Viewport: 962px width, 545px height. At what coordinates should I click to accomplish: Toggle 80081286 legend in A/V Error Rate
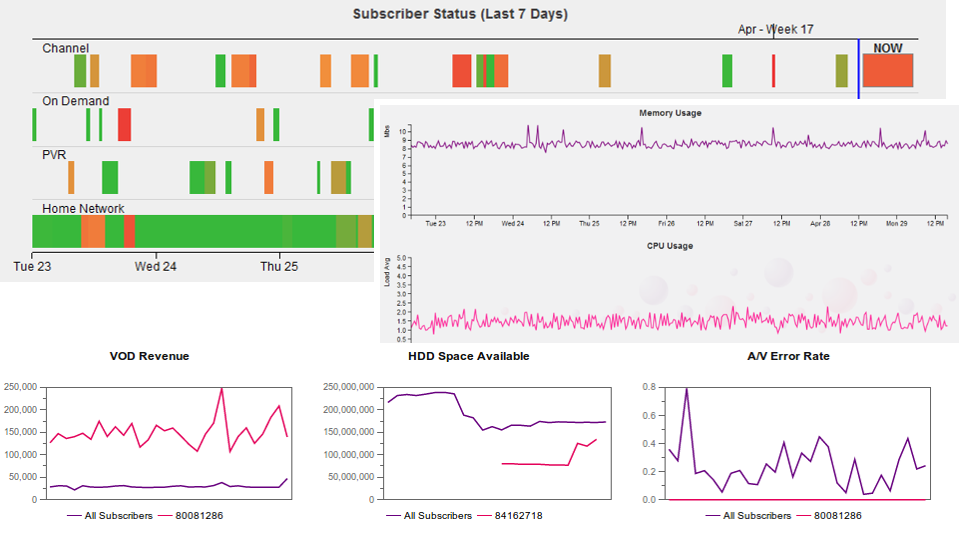coord(829,516)
